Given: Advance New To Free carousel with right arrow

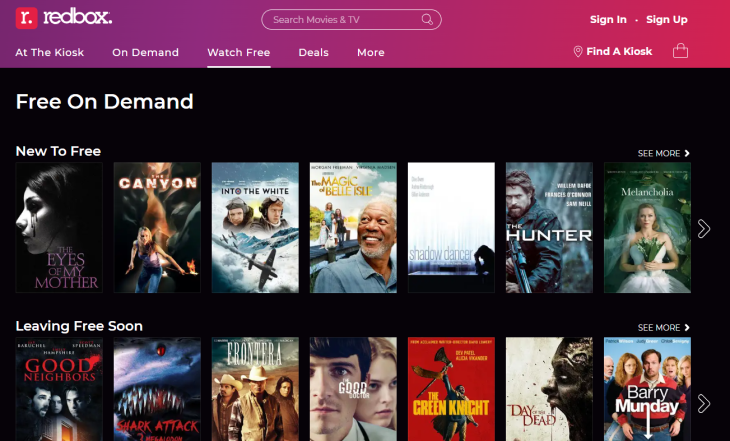Looking at the screenshot, I should [x=703, y=228].
